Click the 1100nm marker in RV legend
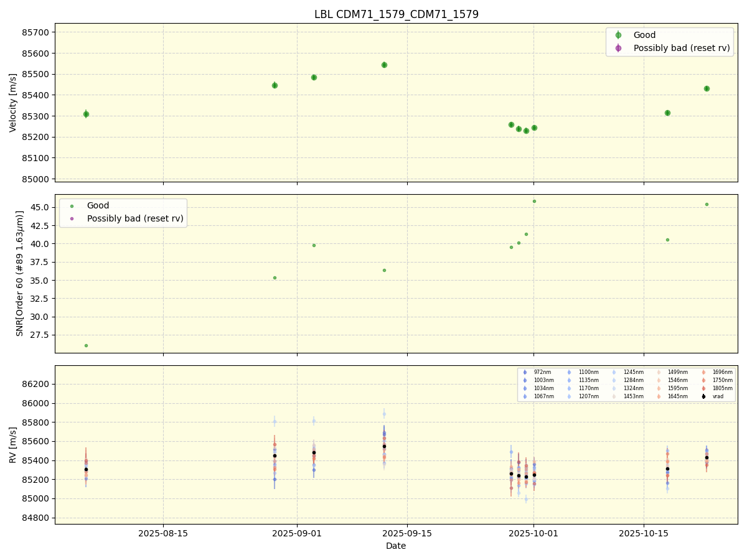The width and height of the screenshot is (747, 560). click(x=570, y=372)
